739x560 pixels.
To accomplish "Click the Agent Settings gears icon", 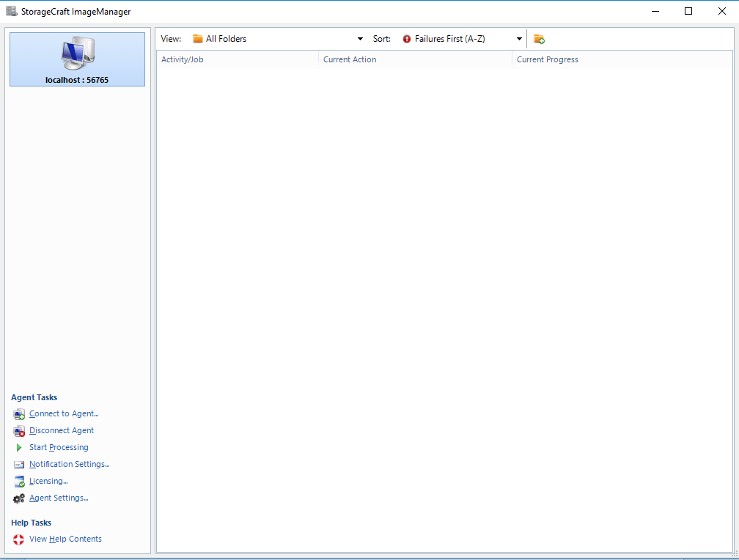I will coord(18,498).
